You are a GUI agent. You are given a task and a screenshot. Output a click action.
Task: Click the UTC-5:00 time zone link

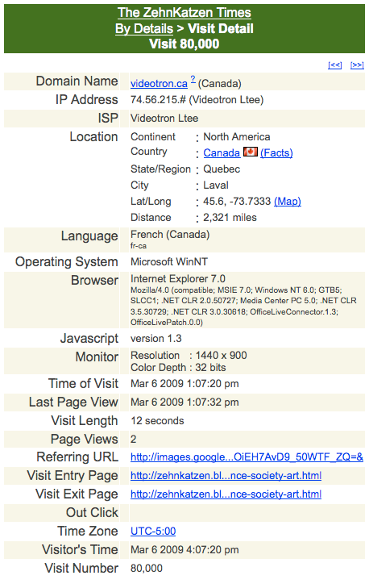(x=153, y=532)
